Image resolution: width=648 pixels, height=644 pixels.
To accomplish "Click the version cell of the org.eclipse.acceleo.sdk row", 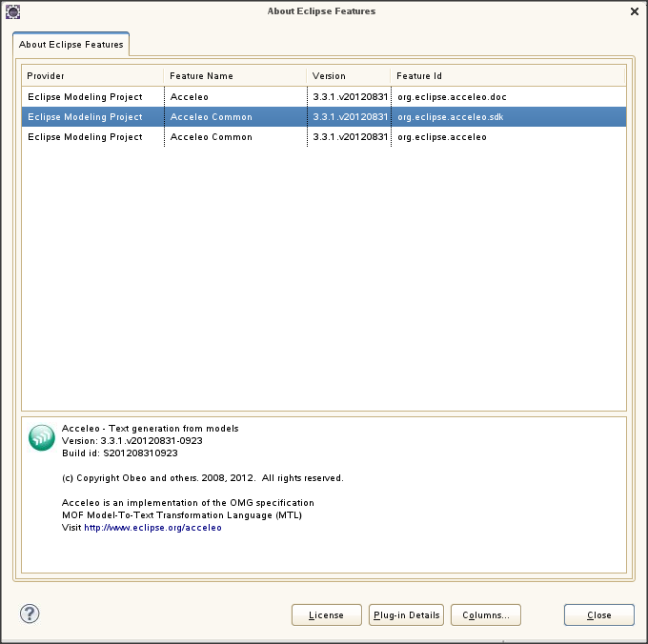I will click(350, 117).
